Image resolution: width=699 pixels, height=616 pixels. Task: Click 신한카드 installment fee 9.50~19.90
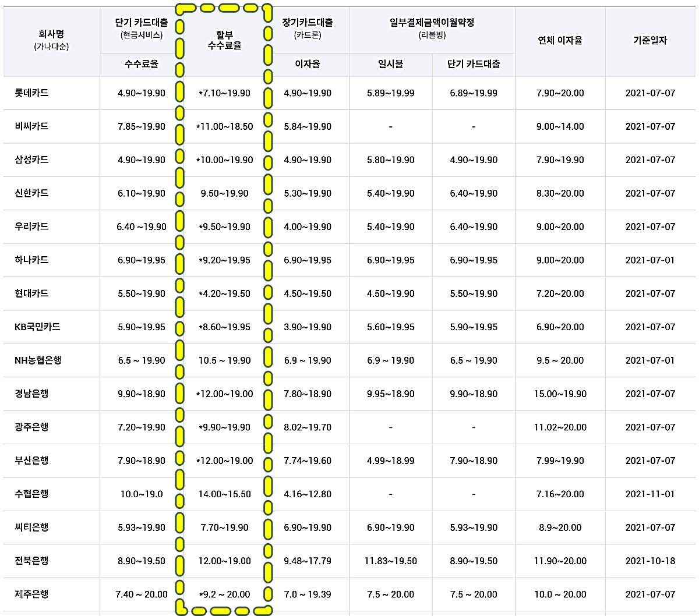point(224,193)
